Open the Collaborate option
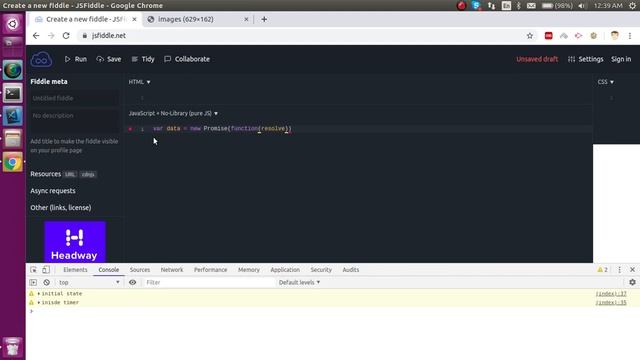Viewport: 640px width, 360px height. pos(187,59)
